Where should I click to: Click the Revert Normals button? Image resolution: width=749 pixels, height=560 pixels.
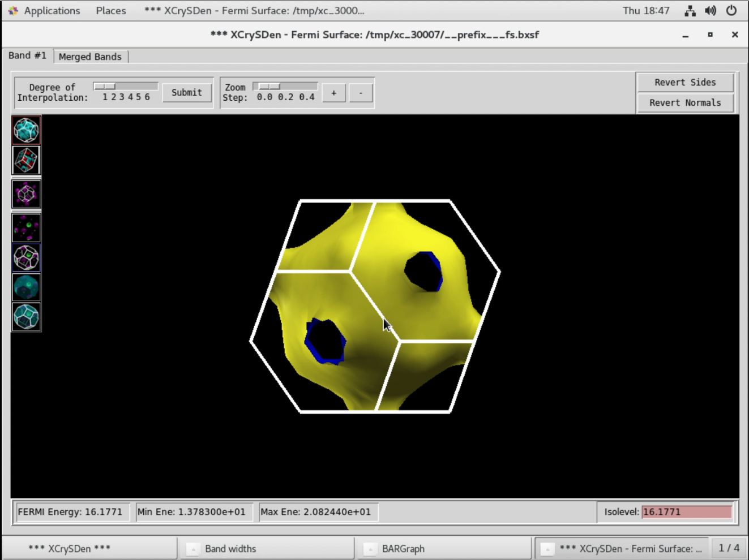685,103
